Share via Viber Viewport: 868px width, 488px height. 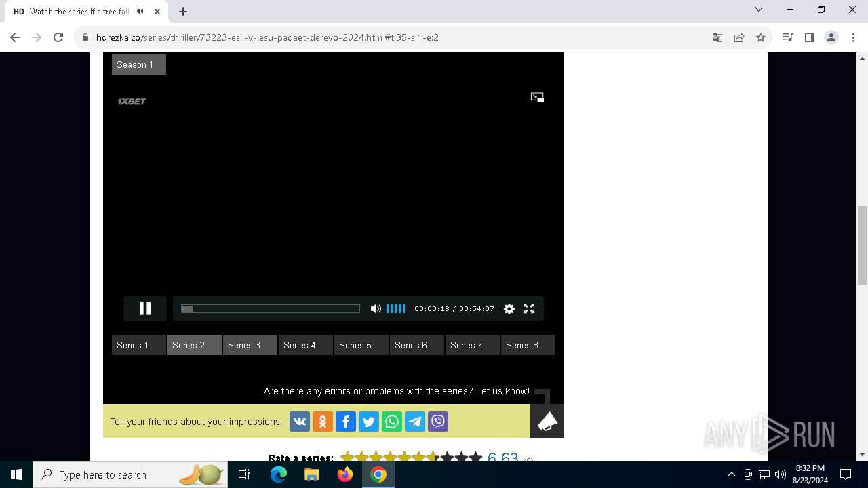coord(438,422)
